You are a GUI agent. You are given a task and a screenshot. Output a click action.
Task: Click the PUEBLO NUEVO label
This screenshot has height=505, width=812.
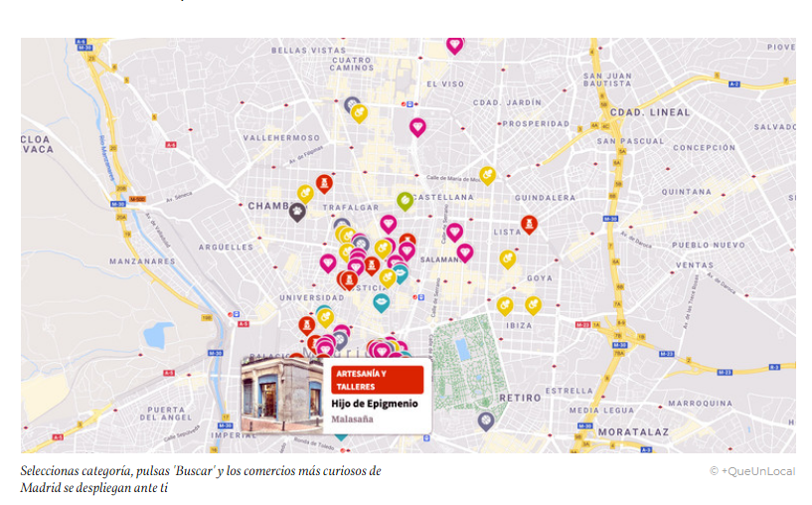[709, 245]
